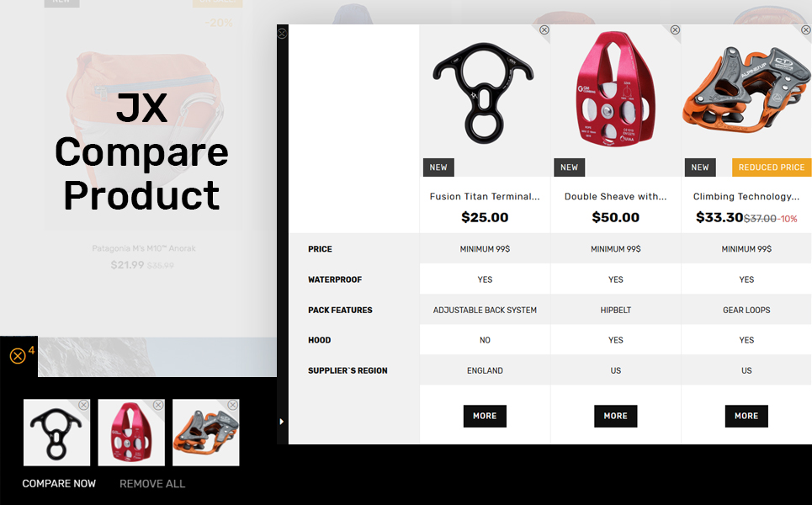Remove figure-eight descender thumbnail from compare bar

coord(84,405)
